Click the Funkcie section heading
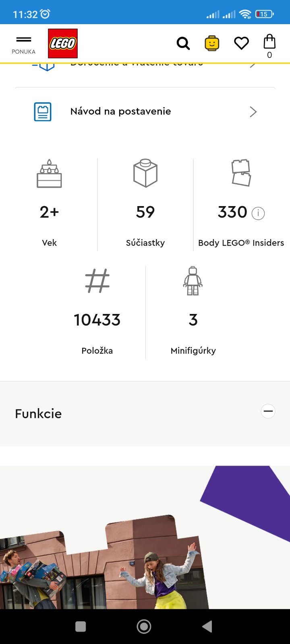Viewport: 290px width, 644px height. (38, 414)
